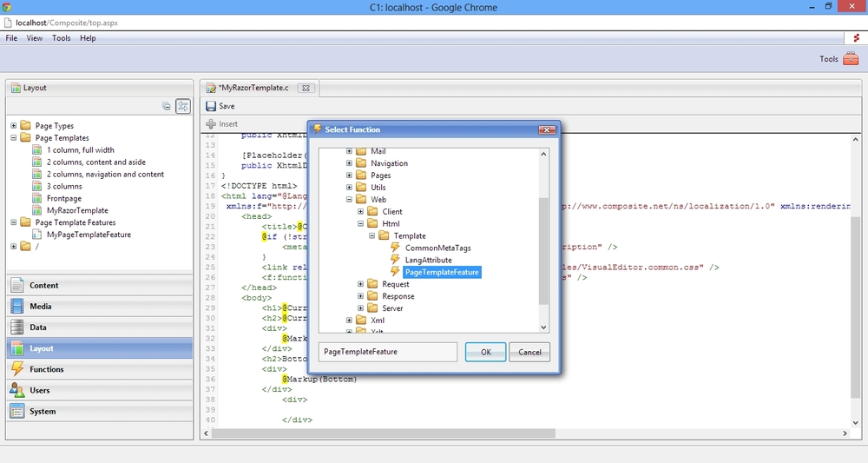
Task: Open the Users perspective icon
Action: (16, 391)
